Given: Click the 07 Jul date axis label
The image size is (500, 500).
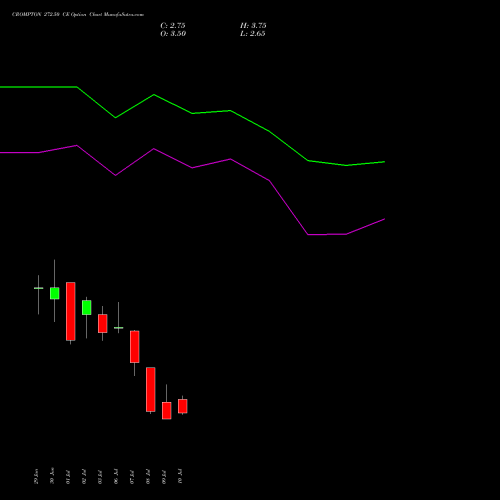Looking at the screenshot, I should [x=132, y=477].
